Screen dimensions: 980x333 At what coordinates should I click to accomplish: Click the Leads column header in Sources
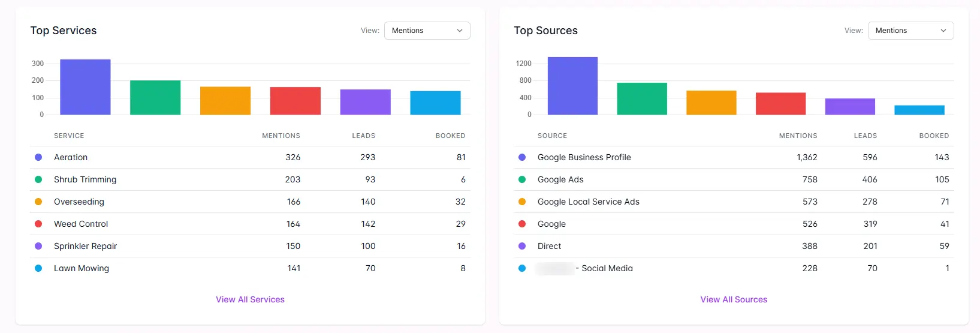pyautogui.click(x=865, y=136)
